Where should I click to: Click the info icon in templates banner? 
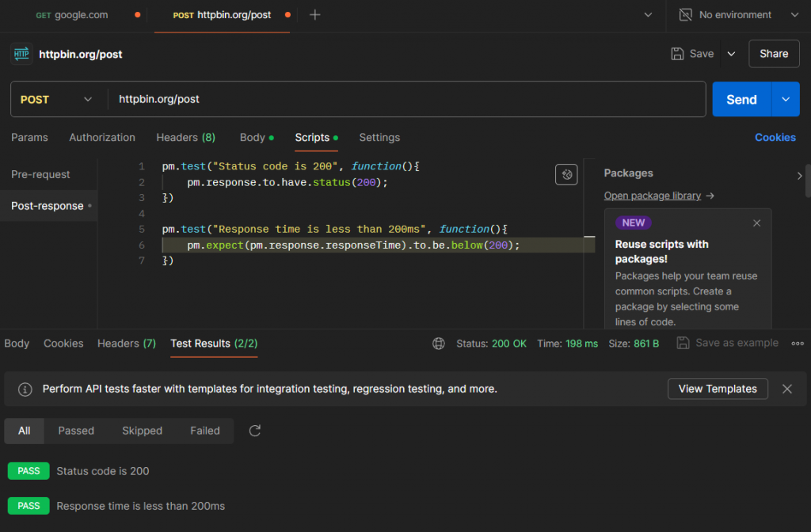click(25, 389)
